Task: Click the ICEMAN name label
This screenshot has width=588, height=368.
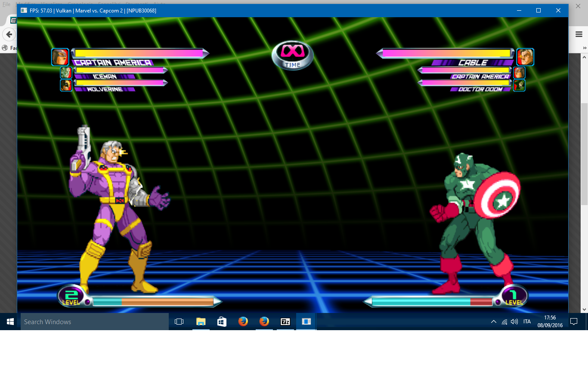Action: click(x=105, y=77)
